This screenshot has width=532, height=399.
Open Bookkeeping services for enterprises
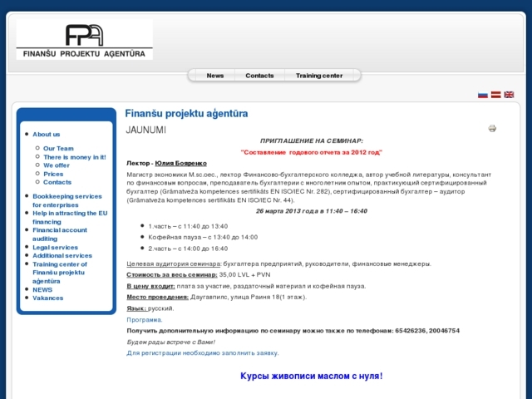[67, 200]
